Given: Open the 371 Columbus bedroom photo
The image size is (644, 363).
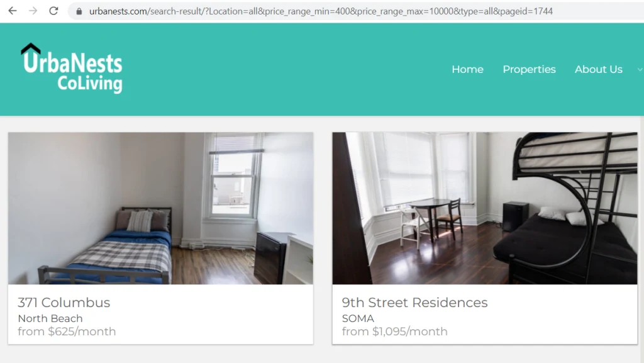Looking at the screenshot, I should tap(160, 208).
